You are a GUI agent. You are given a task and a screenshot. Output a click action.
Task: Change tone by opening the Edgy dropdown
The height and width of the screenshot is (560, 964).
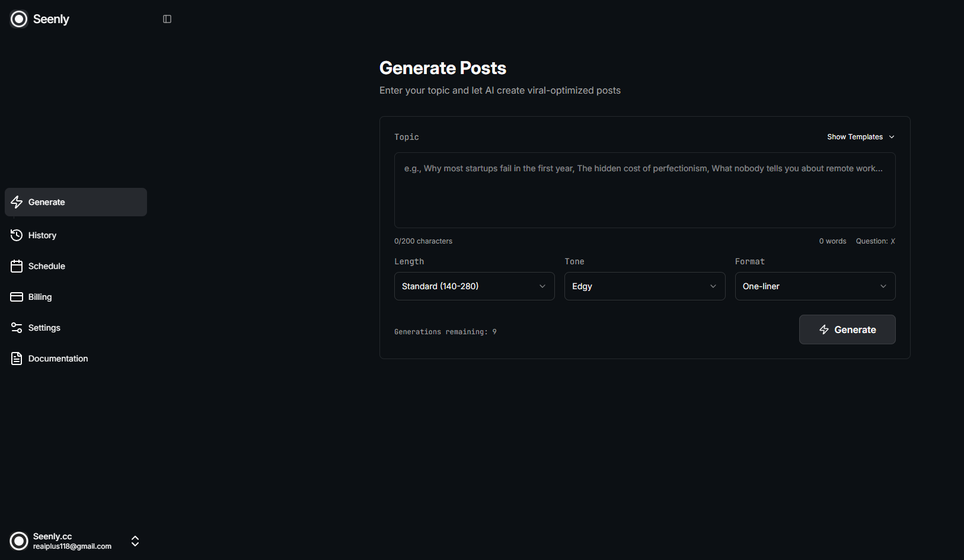click(x=644, y=286)
